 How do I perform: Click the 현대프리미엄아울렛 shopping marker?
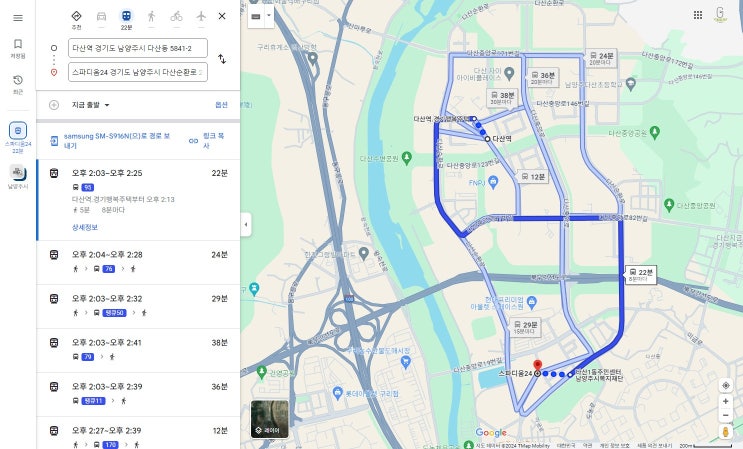pyautogui.click(x=531, y=301)
